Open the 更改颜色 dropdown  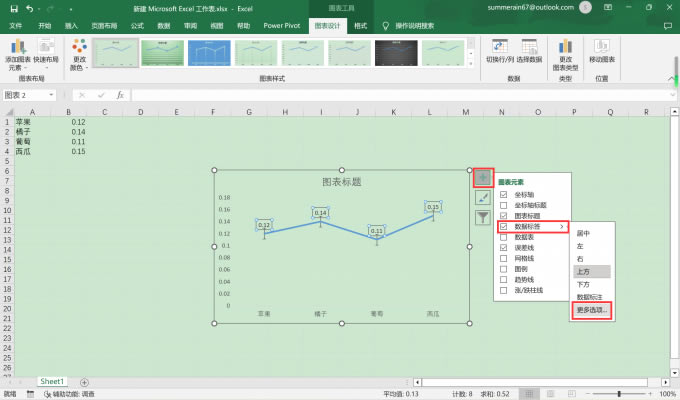pyautogui.click(x=78, y=52)
